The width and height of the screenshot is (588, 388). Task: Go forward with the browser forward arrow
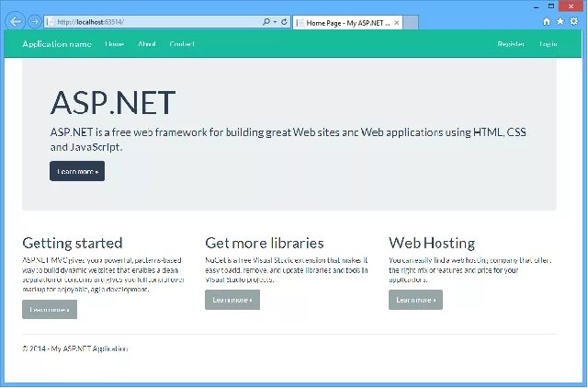(x=35, y=22)
